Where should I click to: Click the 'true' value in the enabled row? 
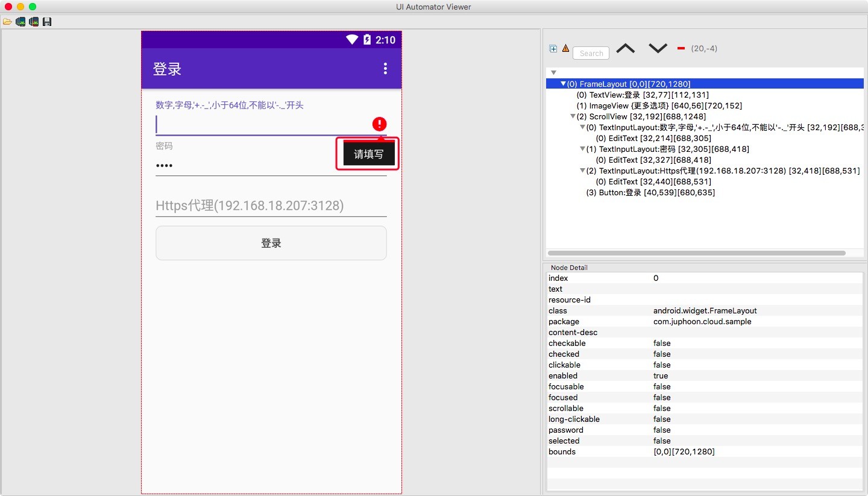click(661, 375)
